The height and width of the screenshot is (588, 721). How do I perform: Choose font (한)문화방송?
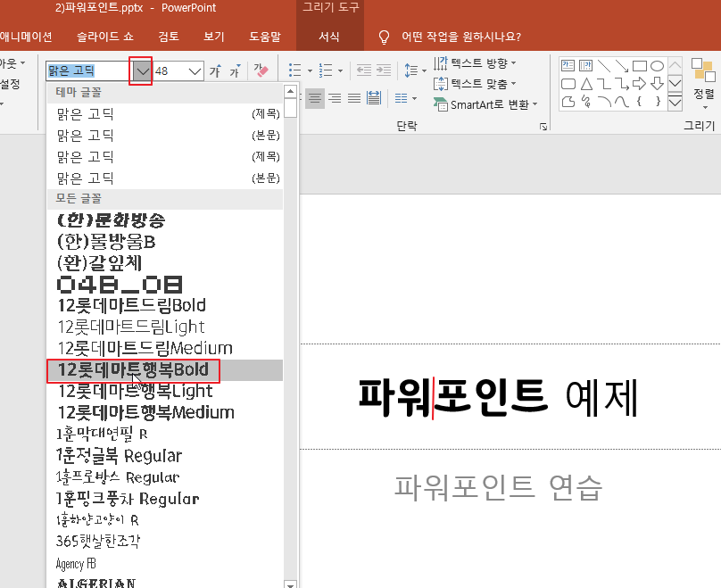(x=165, y=220)
